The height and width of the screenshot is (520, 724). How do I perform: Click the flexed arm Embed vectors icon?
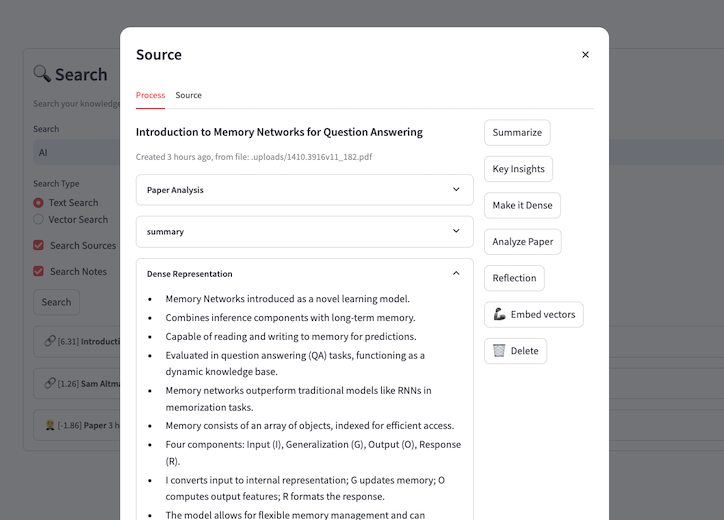coord(499,315)
